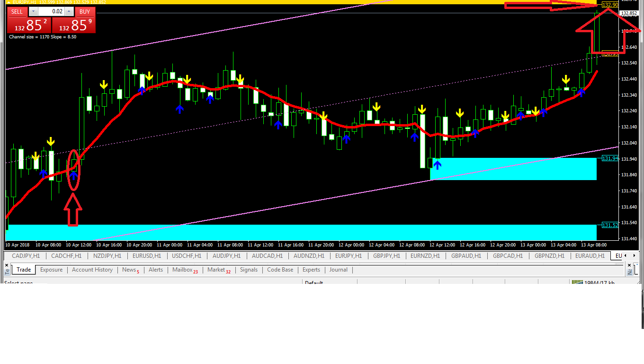This screenshot has width=644, height=364.
Task: Collapse one-click trading via EURJPY title triangle
Action: pyautogui.click(x=9, y=2)
